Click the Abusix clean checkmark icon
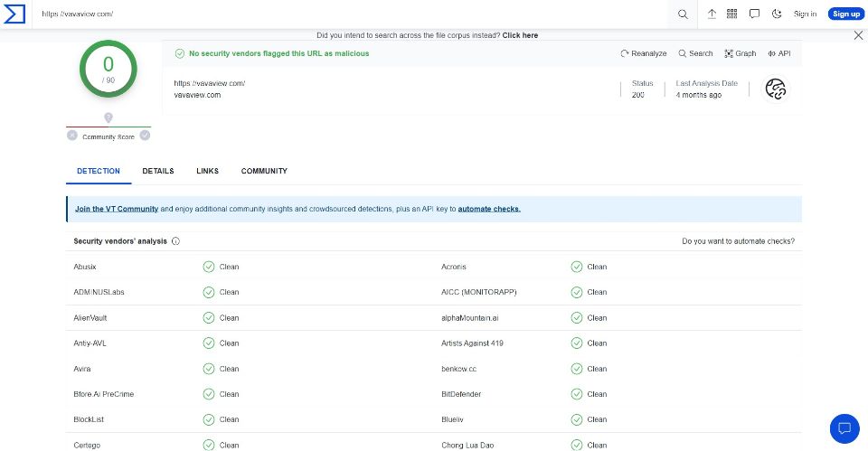Screen dimensions: 868x451 pyautogui.click(x=209, y=267)
